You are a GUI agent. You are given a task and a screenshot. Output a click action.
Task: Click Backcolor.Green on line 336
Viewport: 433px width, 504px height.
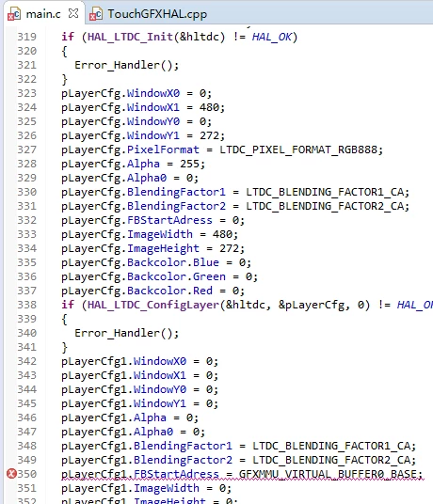[176, 276]
